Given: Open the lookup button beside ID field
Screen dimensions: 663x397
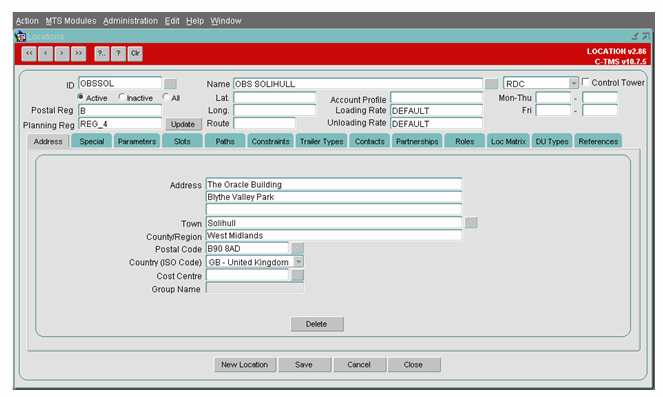Looking at the screenshot, I should (x=170, y=83).
